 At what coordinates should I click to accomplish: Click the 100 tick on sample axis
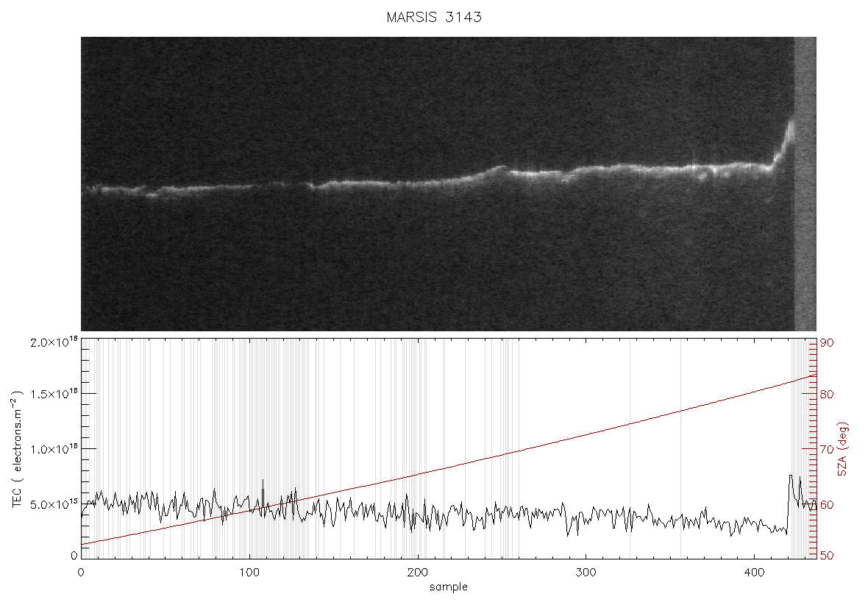click(249, 572)
